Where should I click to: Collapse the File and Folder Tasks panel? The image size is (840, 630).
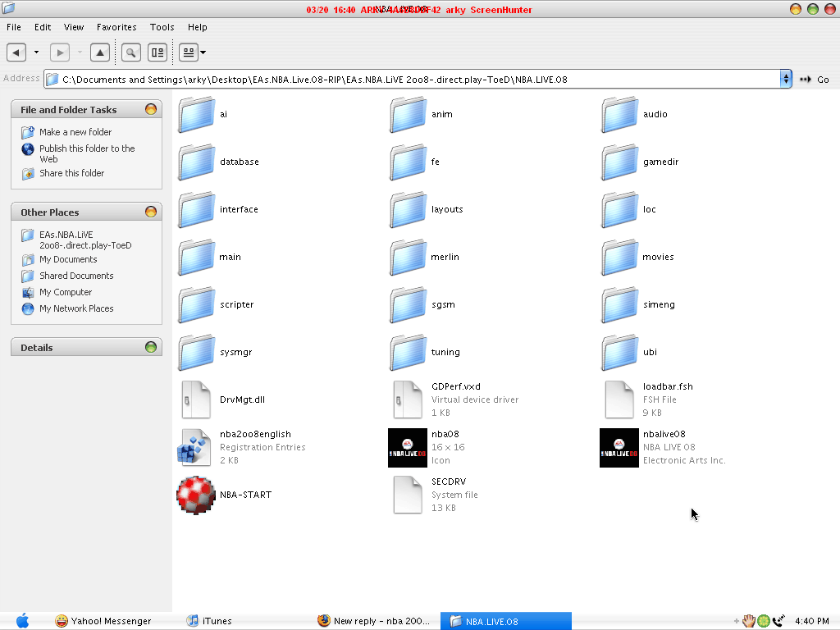[x=151, y=109]
